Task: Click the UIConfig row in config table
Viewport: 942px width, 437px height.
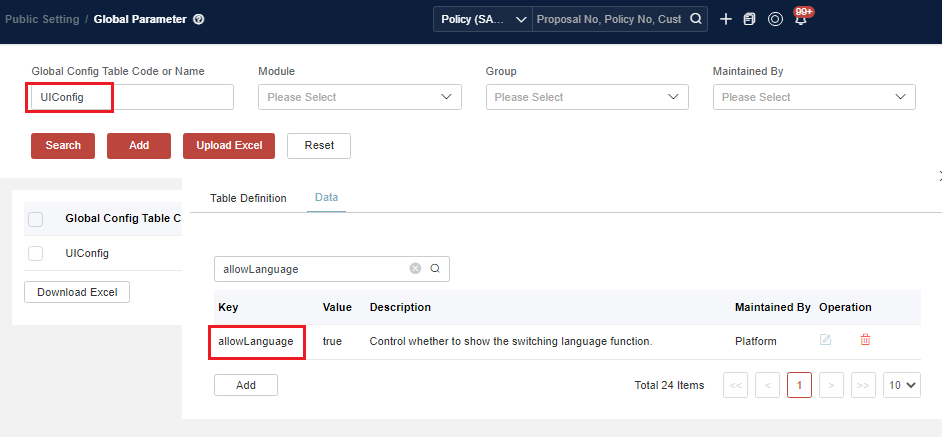Action: point(102,254)
